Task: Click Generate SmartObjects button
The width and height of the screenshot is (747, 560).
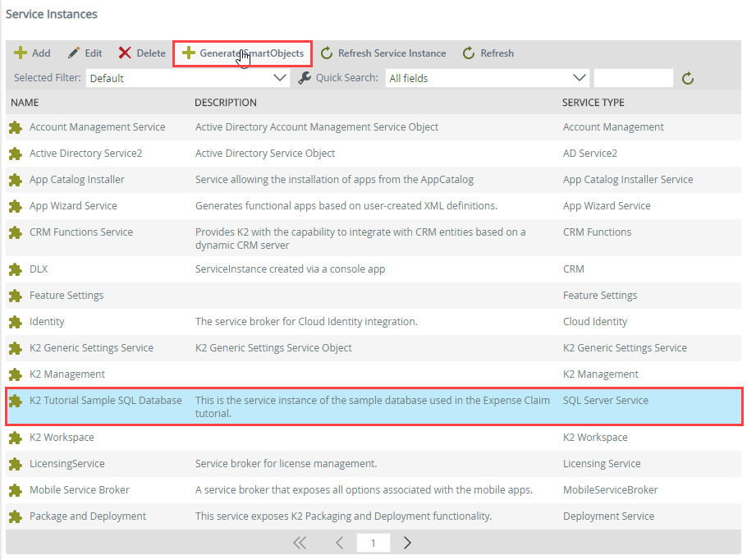Action: 242,53
